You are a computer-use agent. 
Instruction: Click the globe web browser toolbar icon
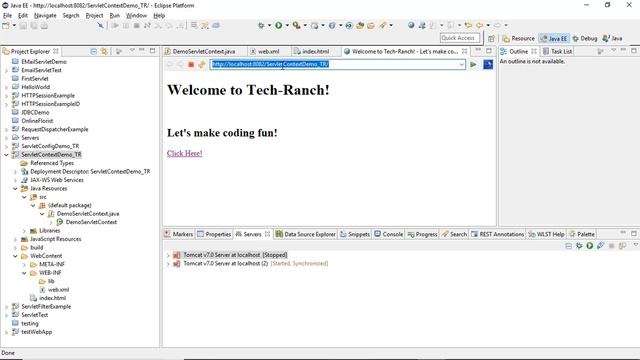[x=411, y=26]
